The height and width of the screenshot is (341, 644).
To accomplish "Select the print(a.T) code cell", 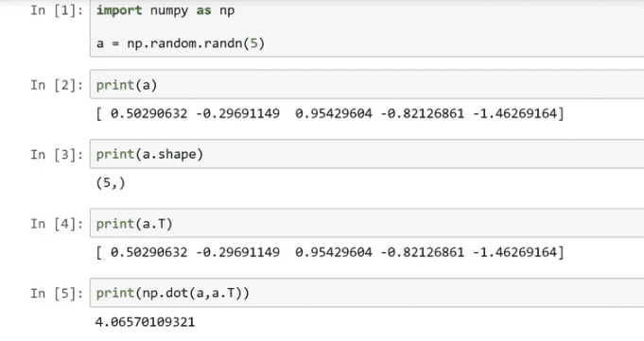I will pyautogui.click(x=367, y=223).
